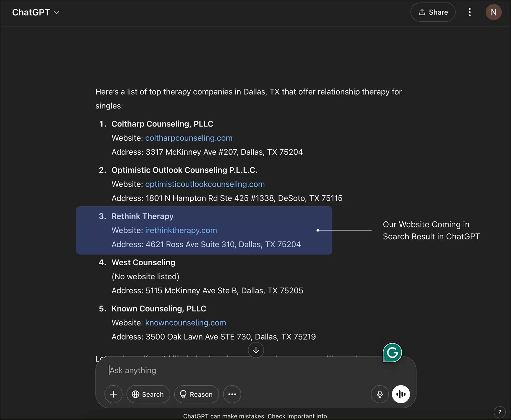Screen dimensions: 511x420
Task: Click address 4621 Ross Ave Suite 310
Action: (206, 244)
